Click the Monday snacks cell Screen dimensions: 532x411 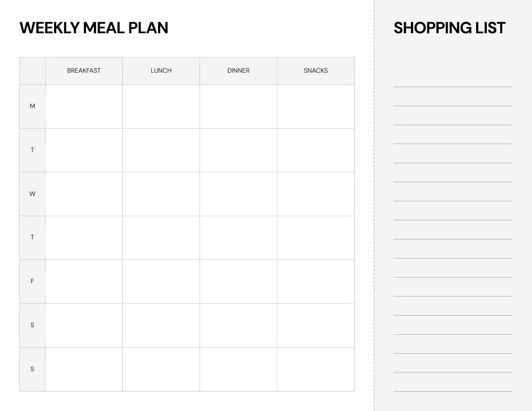click(x=316, y=106)
